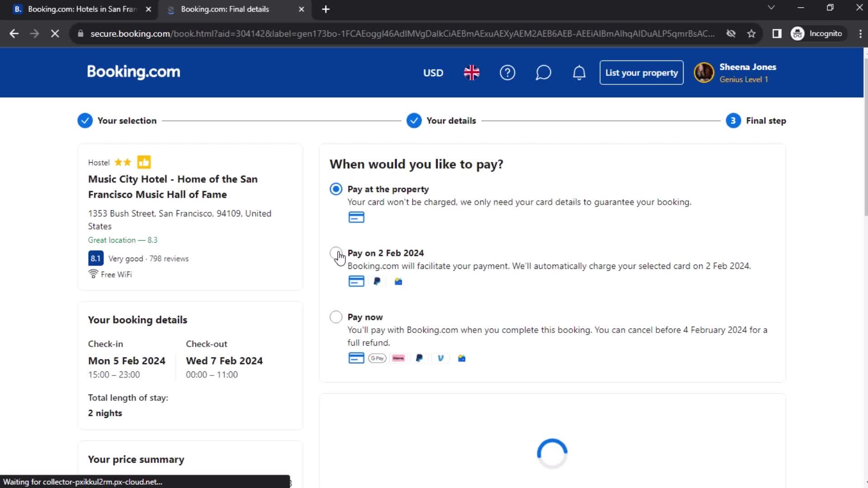Bookmark this page with the star icon

[x=751, y=33]
